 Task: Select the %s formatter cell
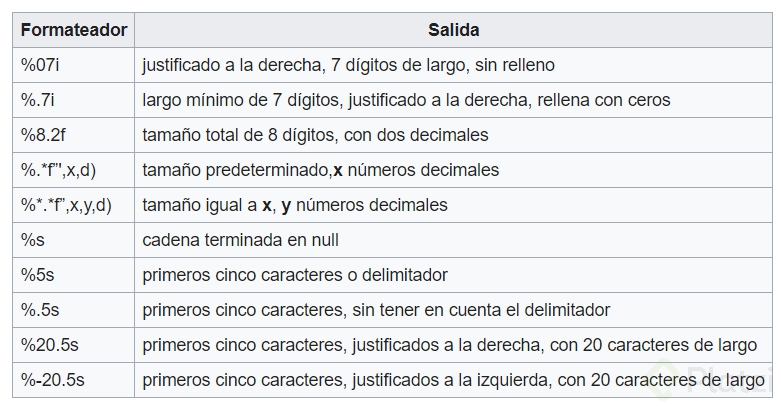click(x=32, y=240)
